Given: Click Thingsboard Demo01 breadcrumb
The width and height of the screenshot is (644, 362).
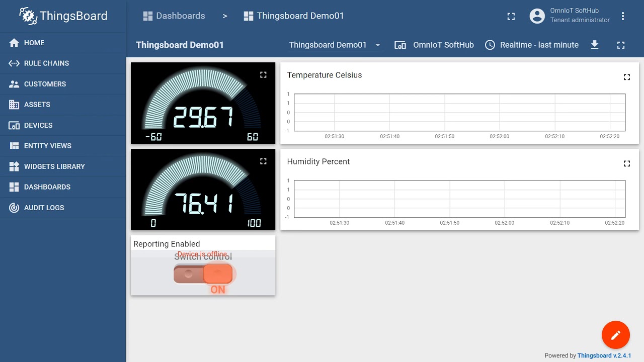Looking at the screenshot, I should click(294, 16).
